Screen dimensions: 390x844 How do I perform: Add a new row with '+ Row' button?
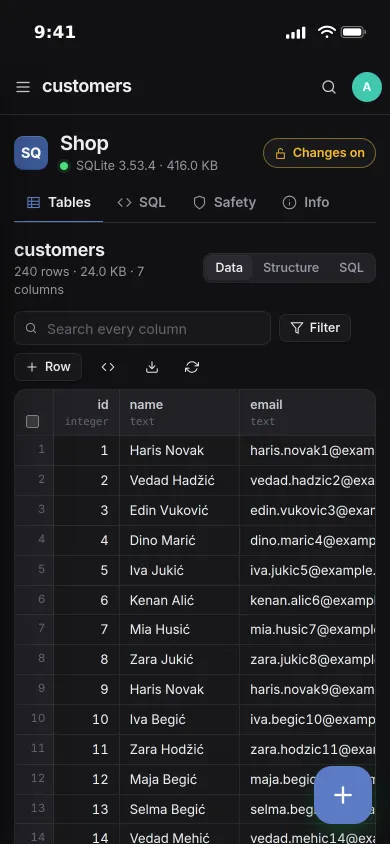48,367
